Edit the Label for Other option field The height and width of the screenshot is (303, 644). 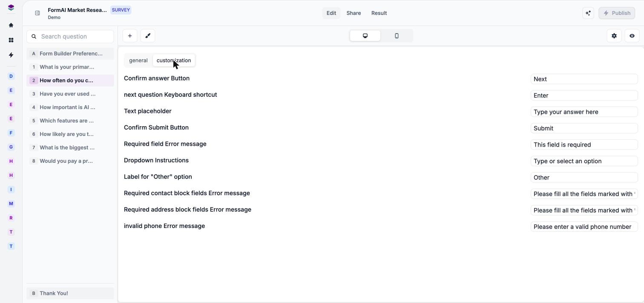[x=584, y=178]
